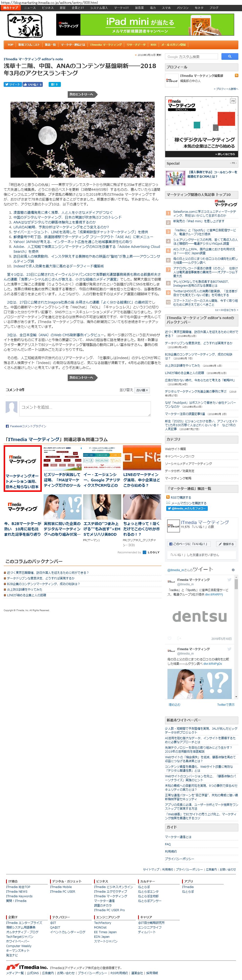Click the 稼ぐデジタルマーケティング special ad banner

click(x=202, y=127)
